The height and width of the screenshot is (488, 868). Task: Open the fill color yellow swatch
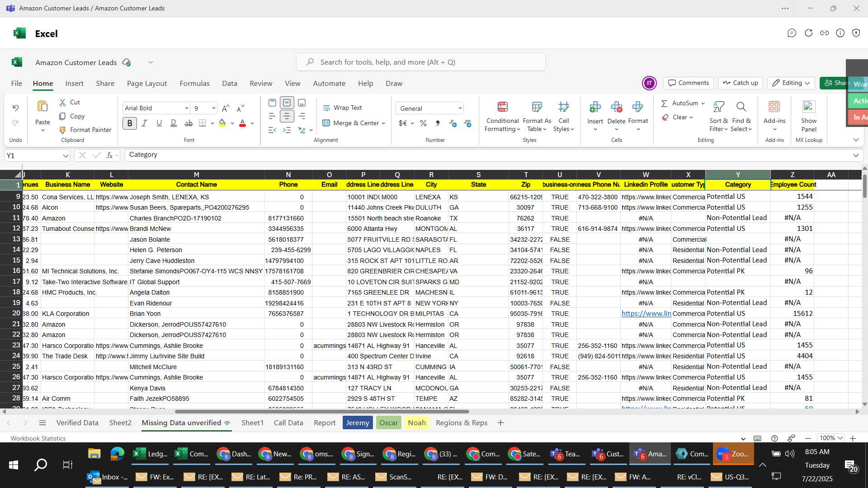(222, 123)
